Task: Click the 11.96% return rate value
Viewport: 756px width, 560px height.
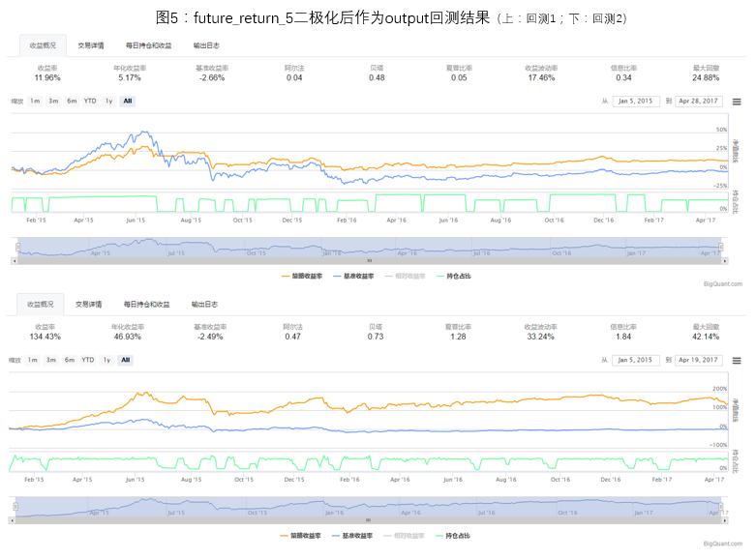Action: click(47, 78)
